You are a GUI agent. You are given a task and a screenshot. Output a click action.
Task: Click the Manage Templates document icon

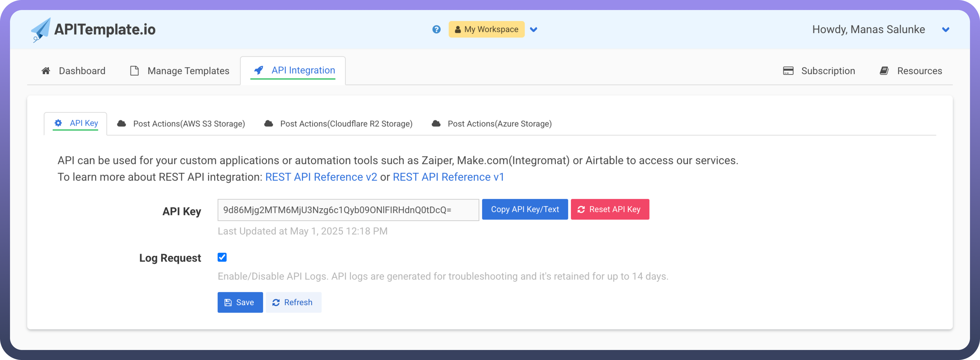pos(134,71)
